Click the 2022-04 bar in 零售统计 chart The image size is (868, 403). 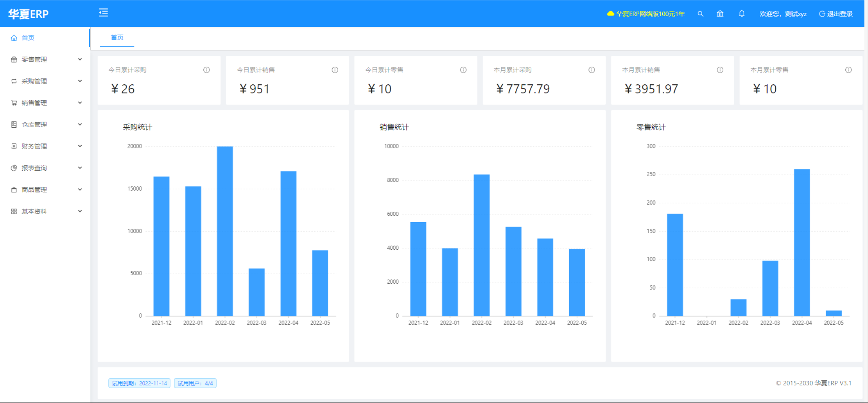point(802,242)
